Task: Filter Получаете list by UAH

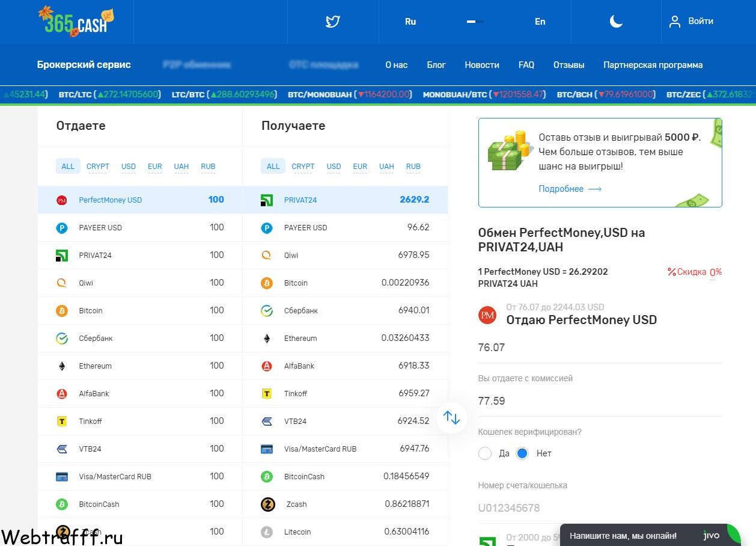Action: tap(386, 167)
